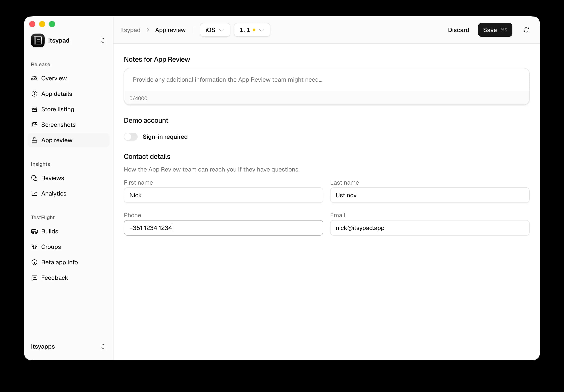This screenshot has width=564, height=392.
Task: Click the Itsypad breadcrumb link
Action: tap(130, 30)
